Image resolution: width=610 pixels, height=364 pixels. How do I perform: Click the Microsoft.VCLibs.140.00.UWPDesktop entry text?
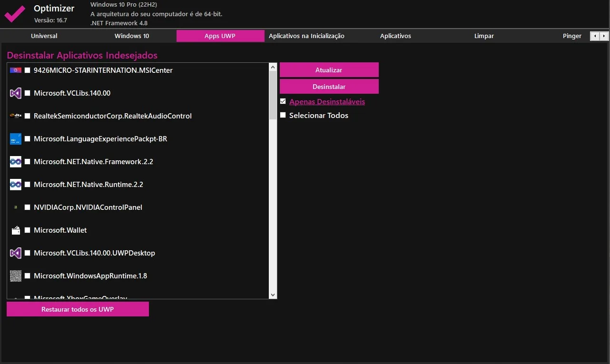[x=94, y=253]
